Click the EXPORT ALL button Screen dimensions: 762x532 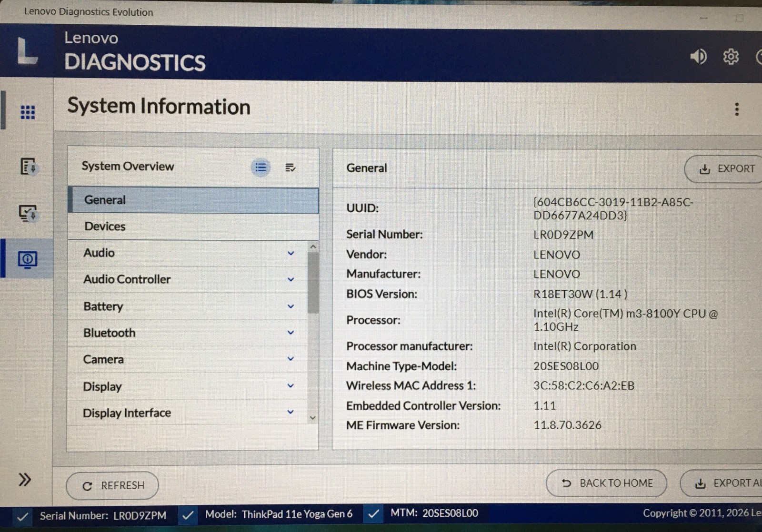[x=721, y=483]
